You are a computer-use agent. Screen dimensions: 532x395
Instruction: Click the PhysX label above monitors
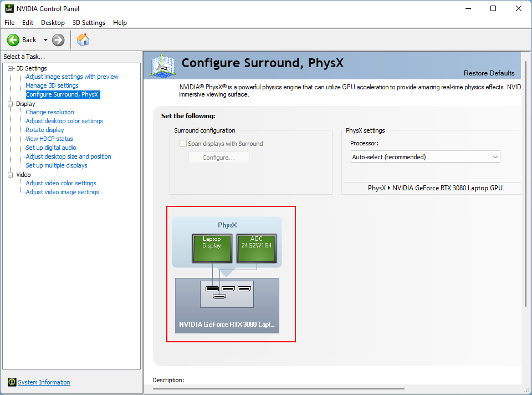click(x=227, y=225)
